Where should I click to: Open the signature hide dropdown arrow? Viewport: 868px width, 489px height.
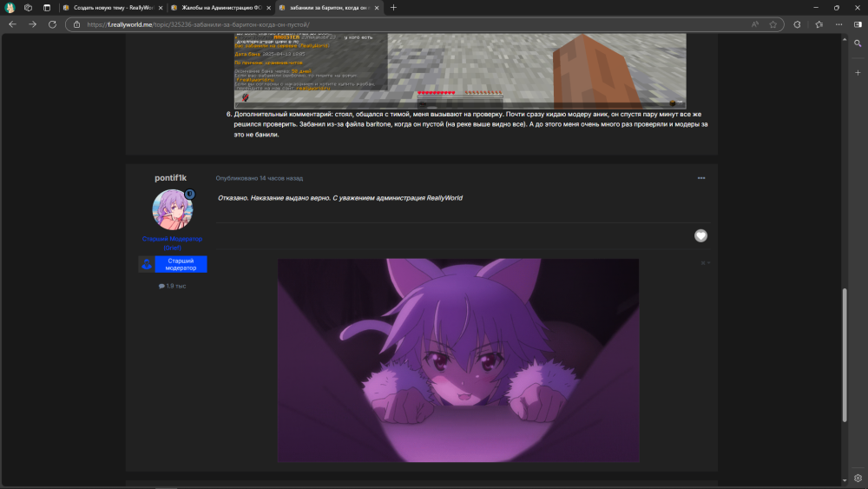(x=706, y=263)
